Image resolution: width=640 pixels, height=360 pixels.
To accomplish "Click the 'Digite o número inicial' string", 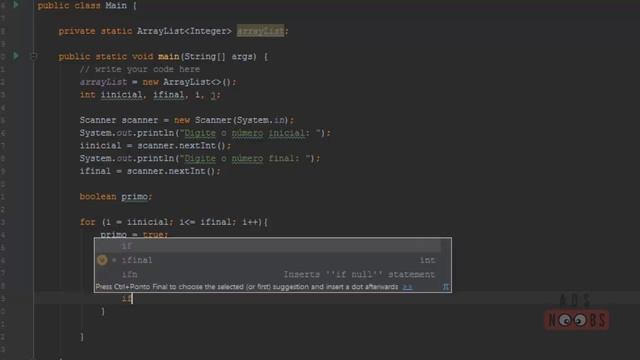I will click(251, 133).
